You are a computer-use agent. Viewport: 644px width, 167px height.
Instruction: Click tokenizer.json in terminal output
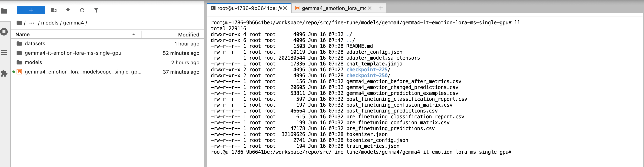[x=367, y=135]
